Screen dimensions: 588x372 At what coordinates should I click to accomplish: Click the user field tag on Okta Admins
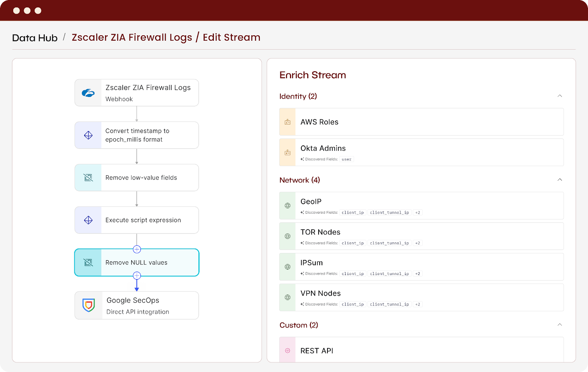click(347, 159)
